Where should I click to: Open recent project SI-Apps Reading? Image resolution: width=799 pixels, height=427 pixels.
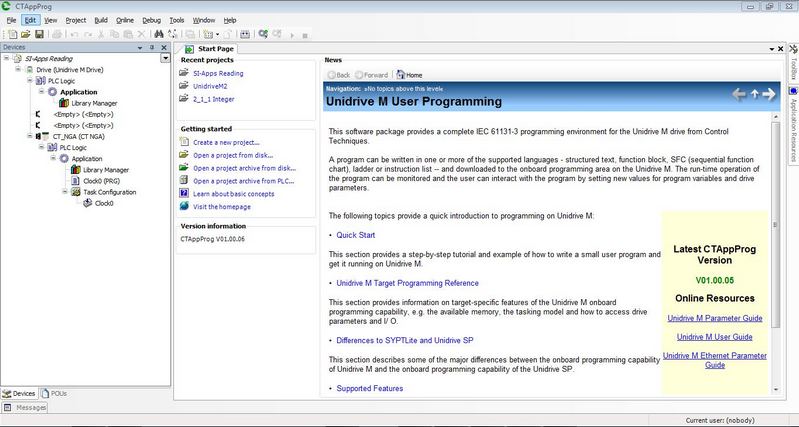tap(218, 73)
